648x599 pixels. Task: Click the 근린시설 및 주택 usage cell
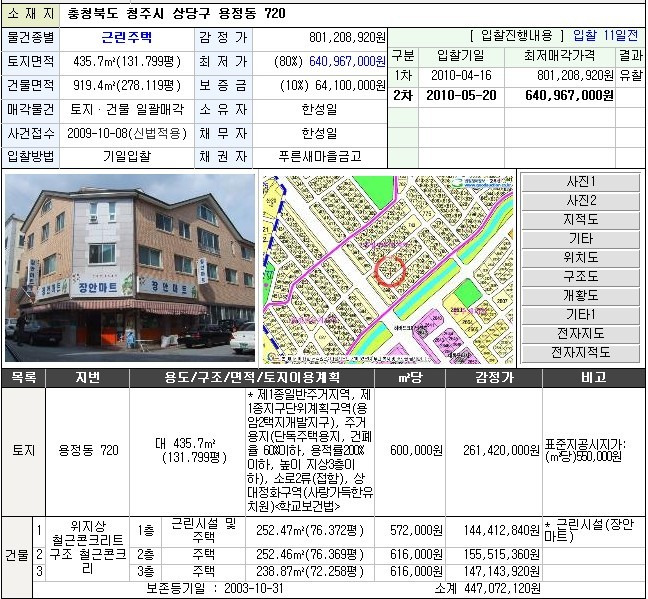(203, 530)
